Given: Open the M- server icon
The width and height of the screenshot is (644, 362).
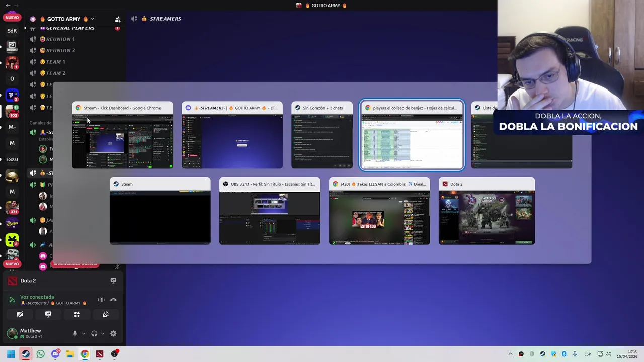Looking at the screenshot, I should click(12, 127).
